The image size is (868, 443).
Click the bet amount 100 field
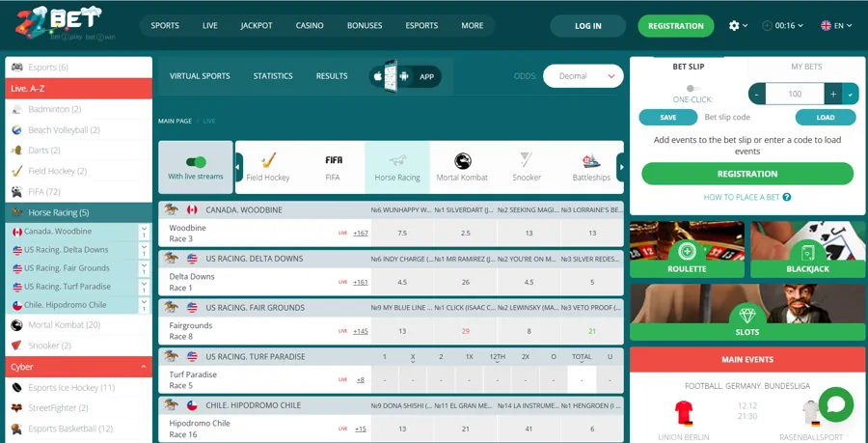795,95
